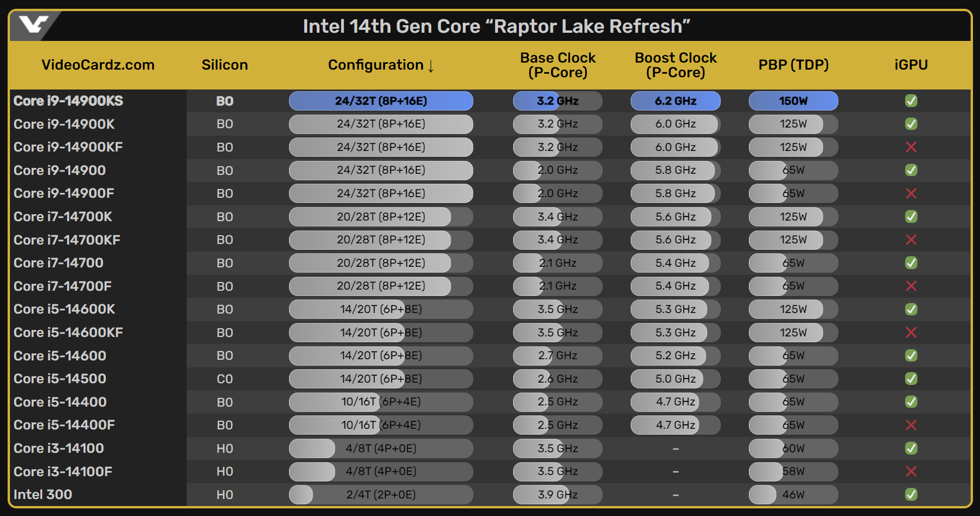
Task: Click the iGPU checkmark for Core i9-14900K
Action: 911,124
